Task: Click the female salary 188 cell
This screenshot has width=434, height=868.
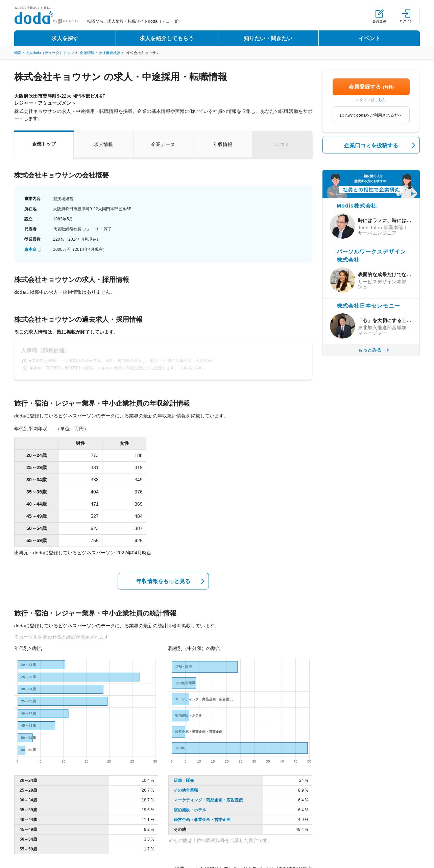Action: pos(124,455)
